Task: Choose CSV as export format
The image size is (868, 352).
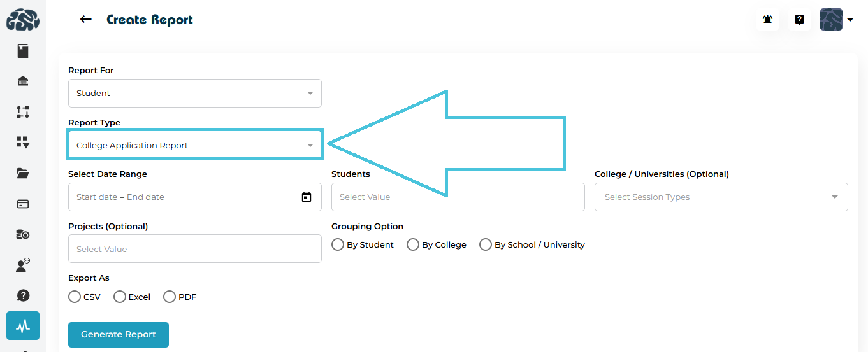Action: point(75,297)
